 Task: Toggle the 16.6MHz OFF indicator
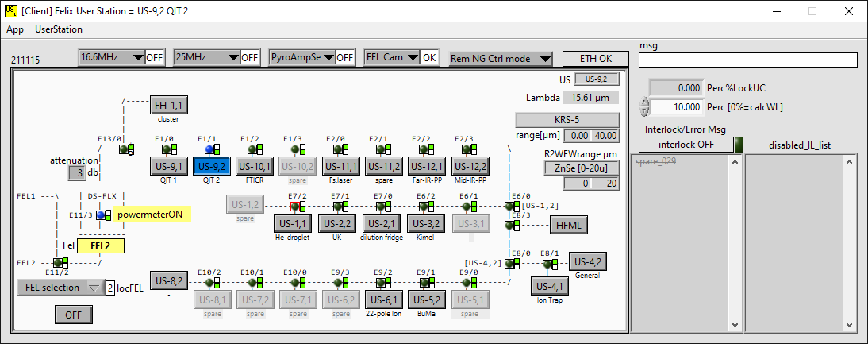tap(154, 57)
